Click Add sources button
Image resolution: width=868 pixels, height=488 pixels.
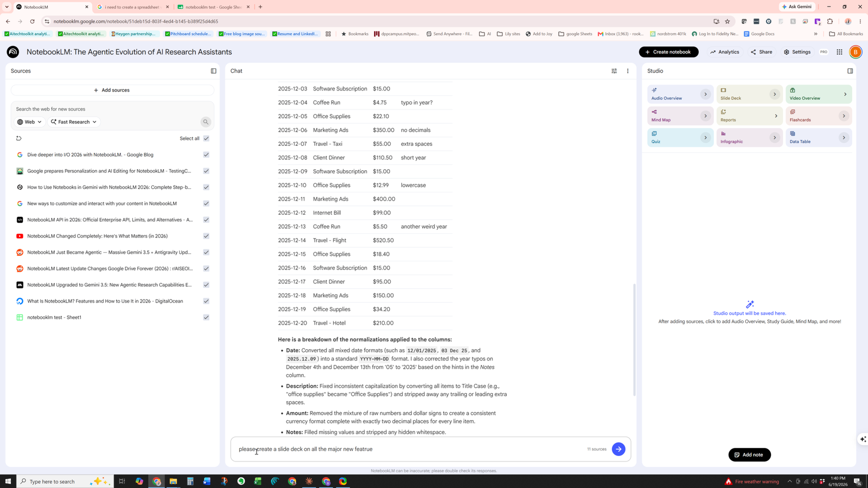tap(112, 90)
